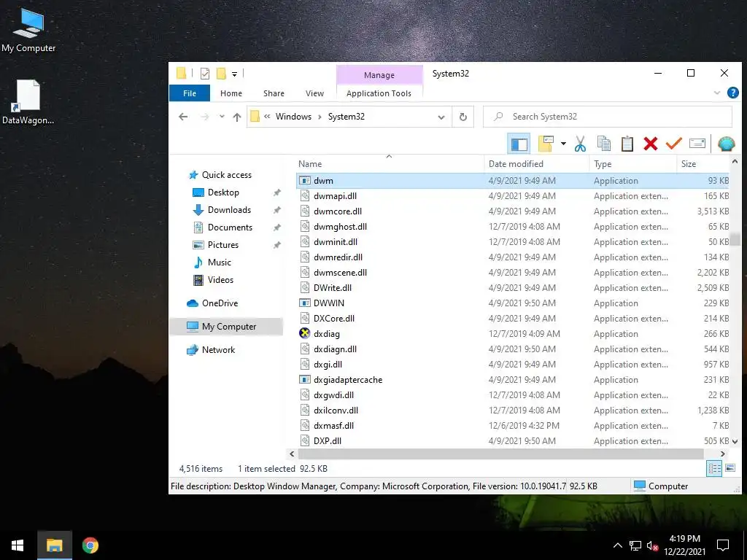Click New folder icon in quick access toolbar
This screenshot has height=560, width=747.
pyautogui.click(x=221, y=74)
